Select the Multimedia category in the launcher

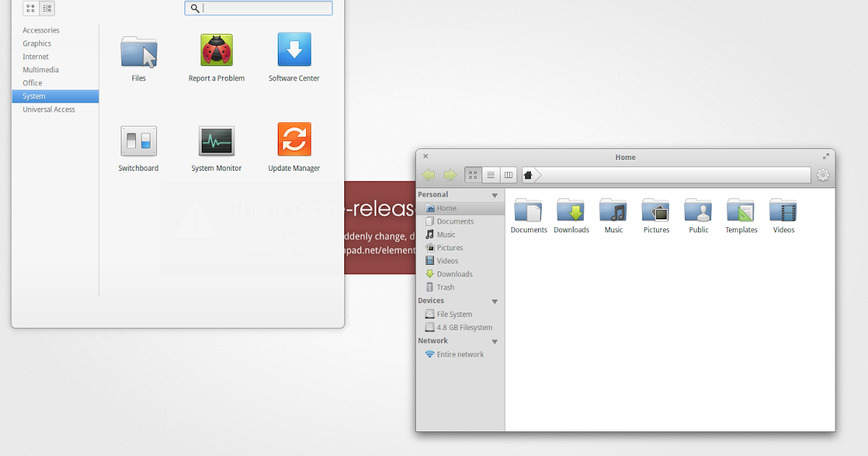[41, 69]
